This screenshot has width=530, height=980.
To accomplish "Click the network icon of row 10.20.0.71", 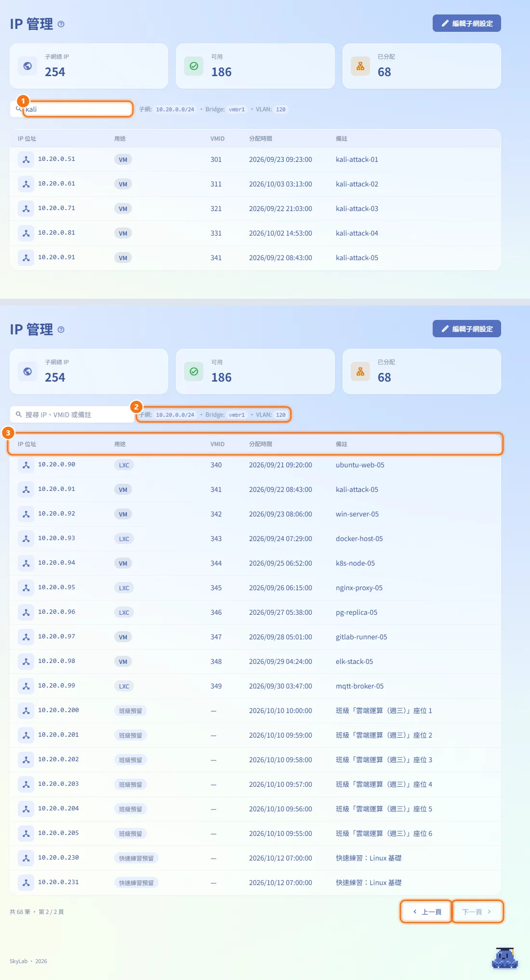I will pos(26,209).
